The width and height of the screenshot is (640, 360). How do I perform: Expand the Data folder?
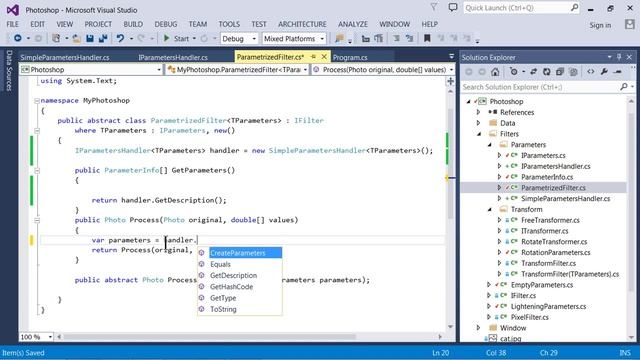(x=479, y=123)
